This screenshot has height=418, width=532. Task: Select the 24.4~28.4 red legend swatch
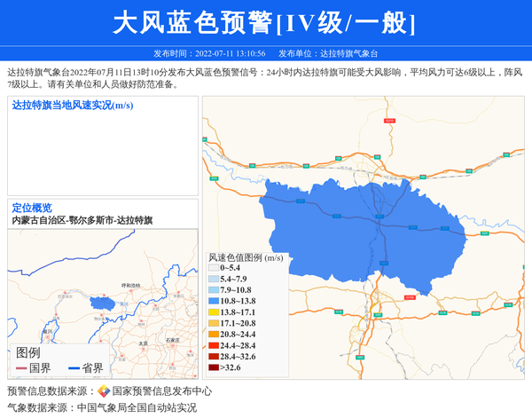coord(213,345)
